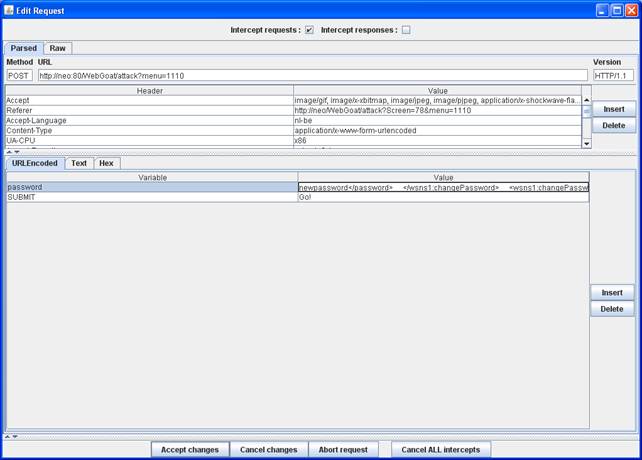The height and width of the screenshot is (460, 642).
Task: Click the Accept changes button
Action: (190, 450)
